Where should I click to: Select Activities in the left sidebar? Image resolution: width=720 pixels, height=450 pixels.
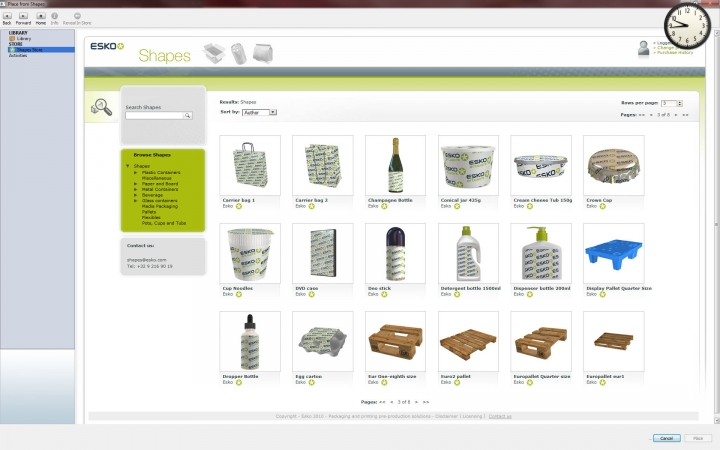[x=18, y=55]
